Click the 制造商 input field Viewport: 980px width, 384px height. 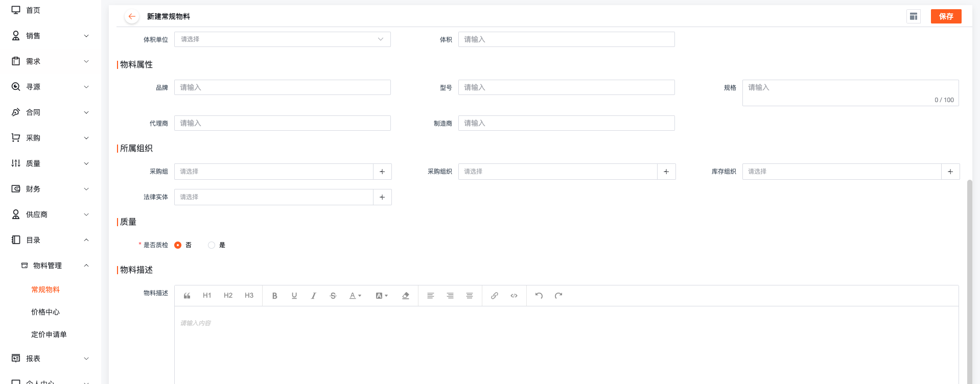coord(567,123)
